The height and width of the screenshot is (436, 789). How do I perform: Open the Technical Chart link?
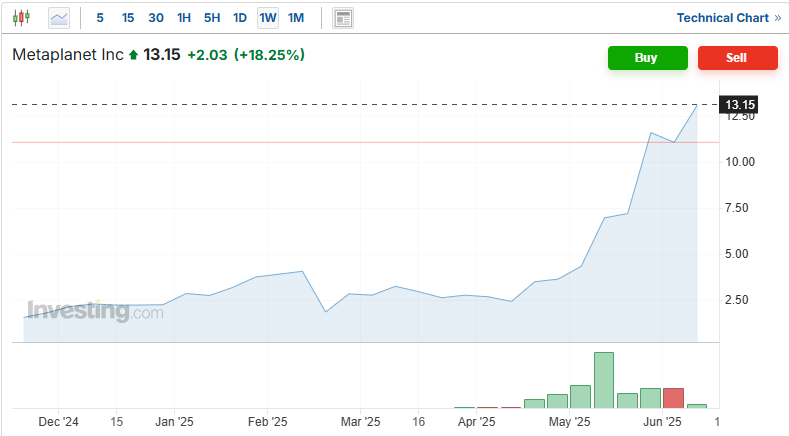723,18
